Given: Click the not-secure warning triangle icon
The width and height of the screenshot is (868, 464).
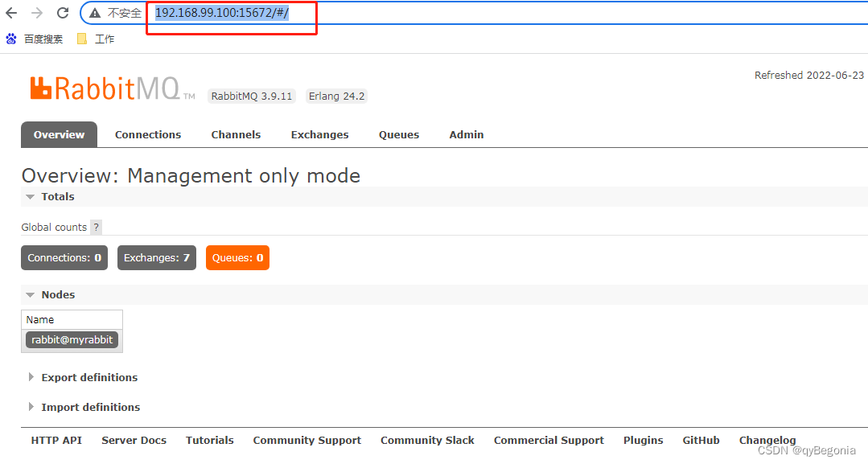Looking at the screenshot, I should (x=95, y=13).
